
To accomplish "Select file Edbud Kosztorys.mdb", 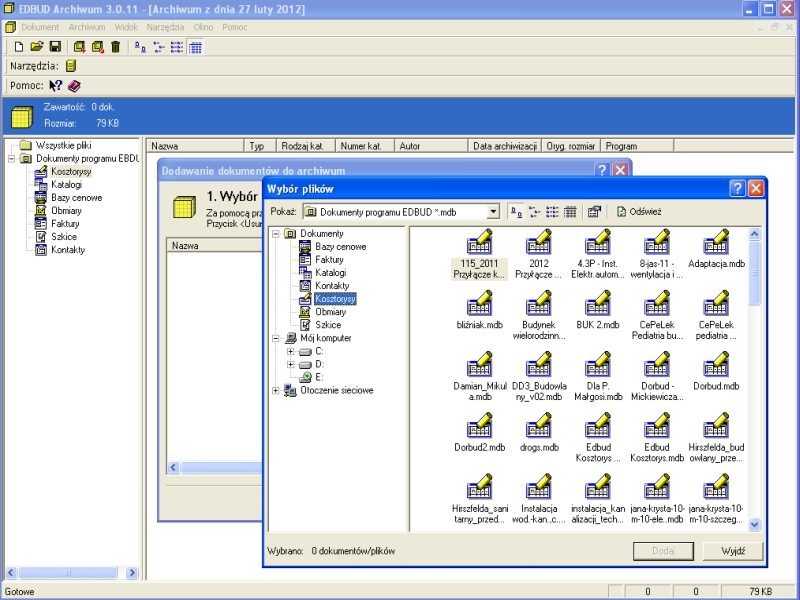I will pyautogui.click(x=657, y=438).
